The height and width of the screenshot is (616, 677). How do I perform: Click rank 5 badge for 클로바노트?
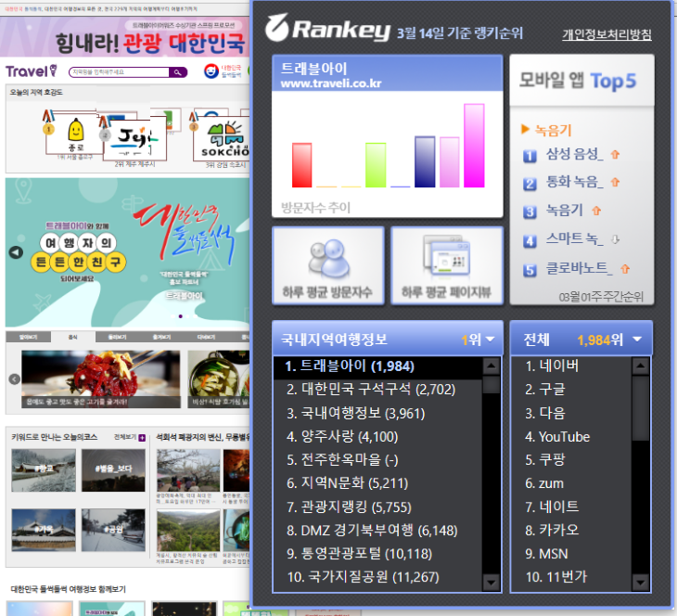(x=530, y=270)
